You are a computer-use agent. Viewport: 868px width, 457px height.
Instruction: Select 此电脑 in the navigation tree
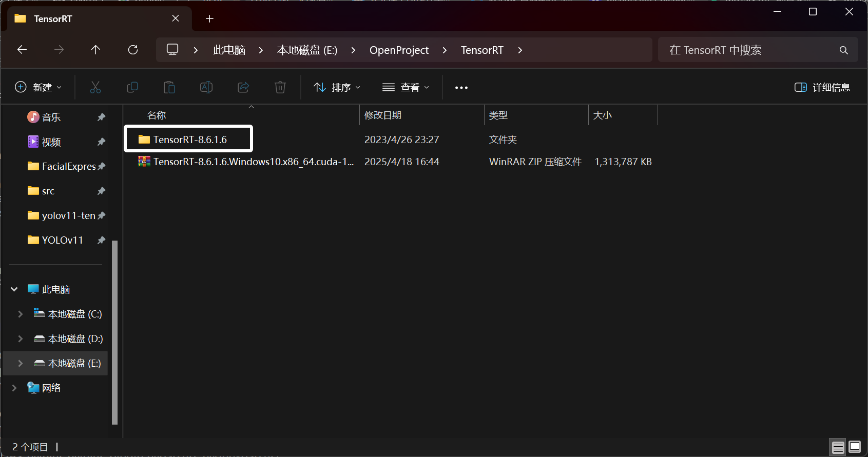pos(56,289)
